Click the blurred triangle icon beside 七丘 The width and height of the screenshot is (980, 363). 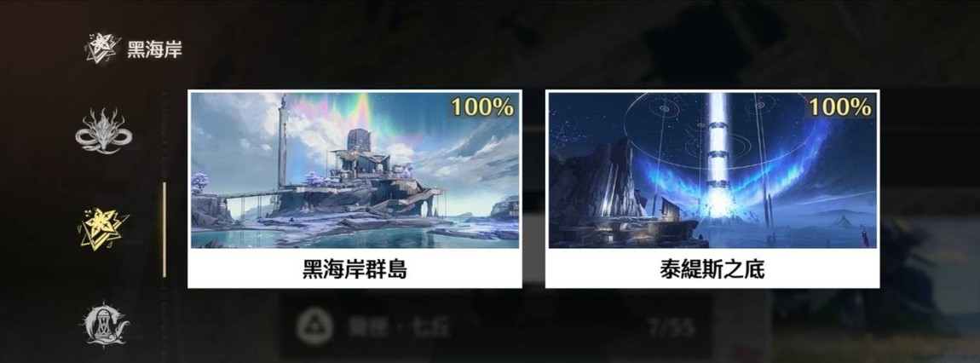click(309, 326)
